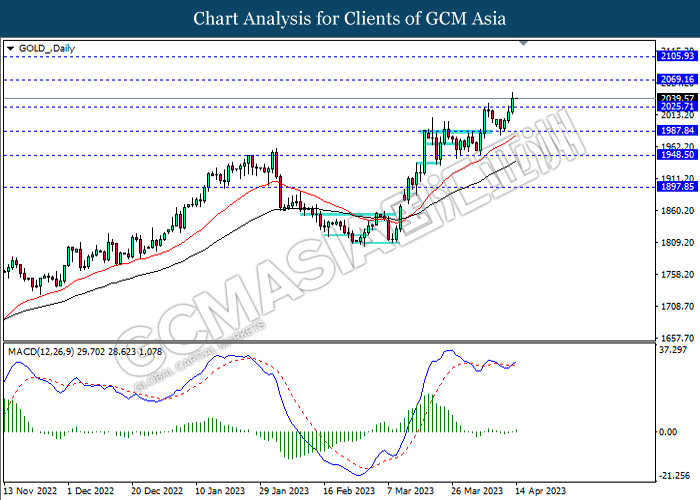Click the 20 Dec 2022 date label

click(157, 491)
